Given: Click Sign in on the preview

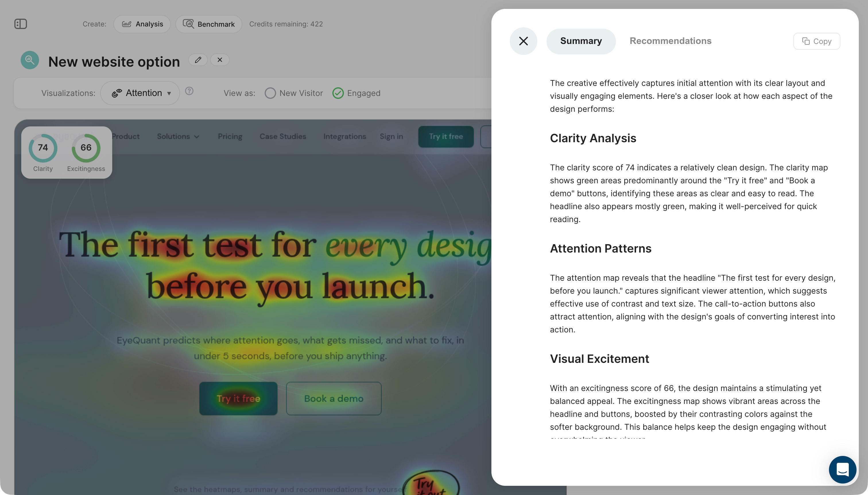Looking at the screenshot, I should pos(391,136).
